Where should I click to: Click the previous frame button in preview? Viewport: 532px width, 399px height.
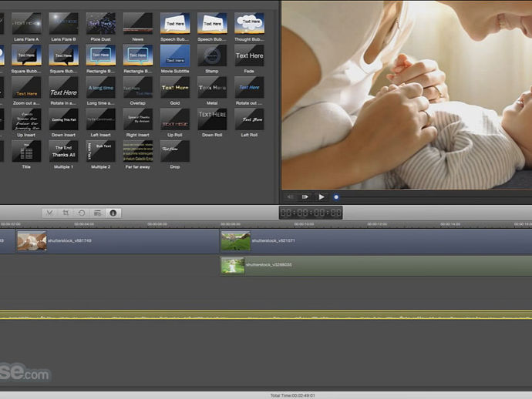[x=290, y=196]
